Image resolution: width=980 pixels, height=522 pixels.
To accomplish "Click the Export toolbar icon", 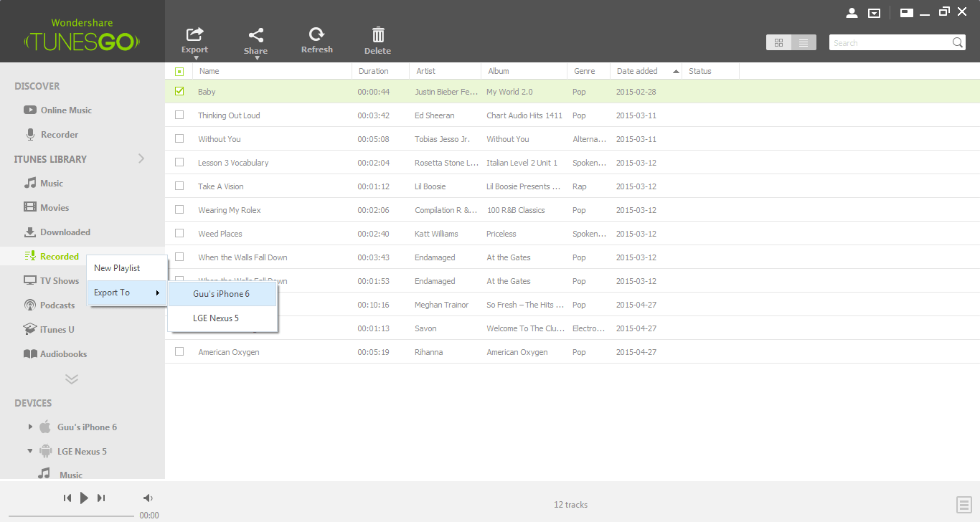I will coord(194,40).
